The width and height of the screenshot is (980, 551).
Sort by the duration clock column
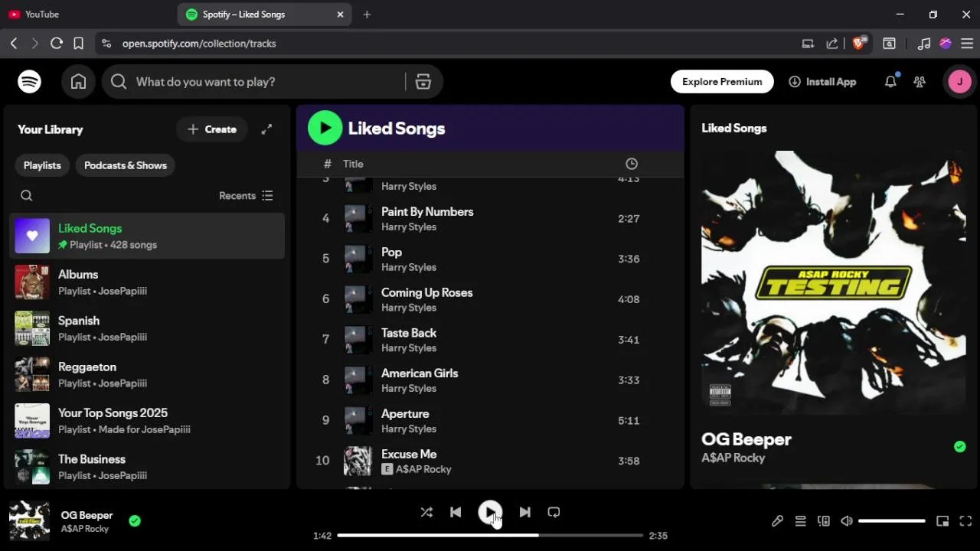[x=632, y=164]
